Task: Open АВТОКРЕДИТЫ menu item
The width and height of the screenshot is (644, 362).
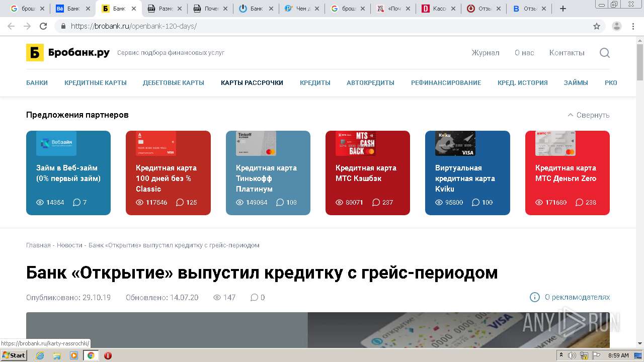Action: pos(370,83)
